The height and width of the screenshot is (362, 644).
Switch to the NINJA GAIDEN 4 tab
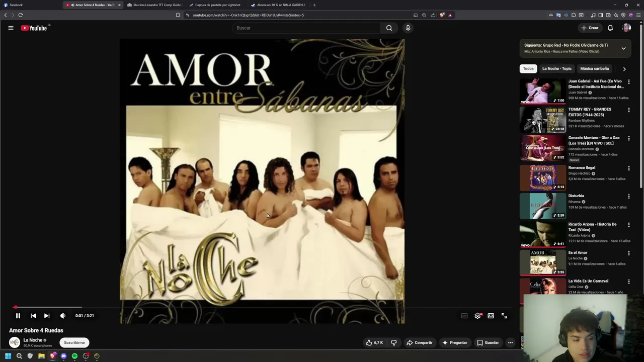(278, 5)
